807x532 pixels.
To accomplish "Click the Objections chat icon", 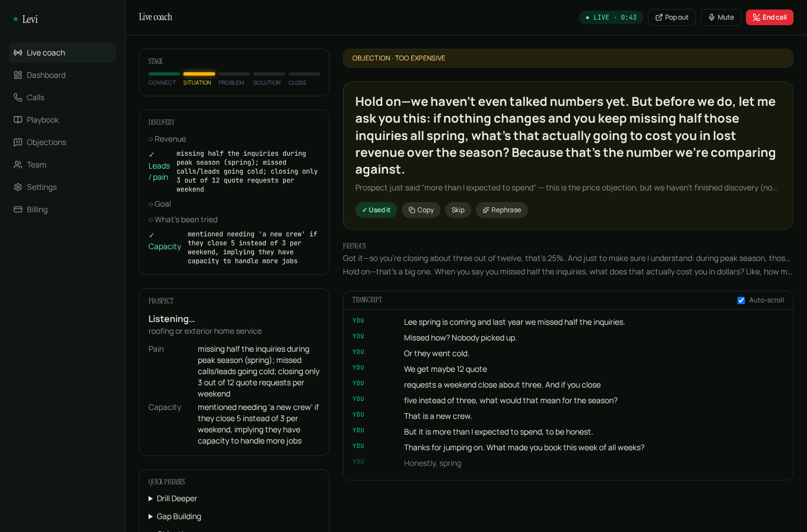I will [18, 142].
